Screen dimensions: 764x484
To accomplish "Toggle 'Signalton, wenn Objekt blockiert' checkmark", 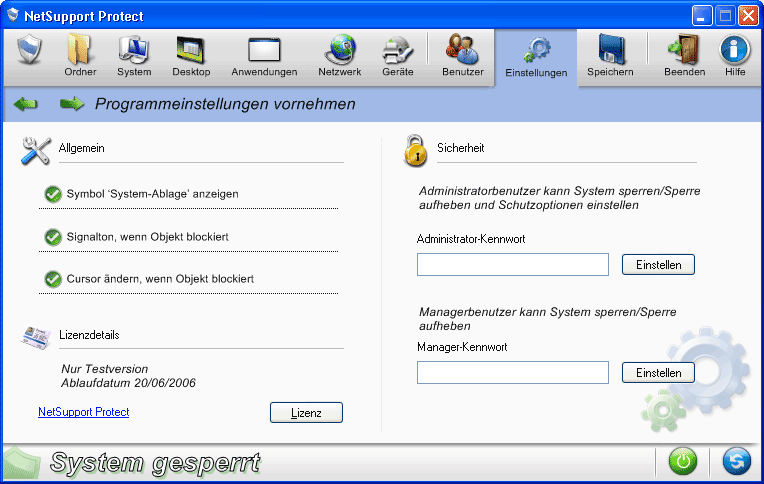I will 53,237.
